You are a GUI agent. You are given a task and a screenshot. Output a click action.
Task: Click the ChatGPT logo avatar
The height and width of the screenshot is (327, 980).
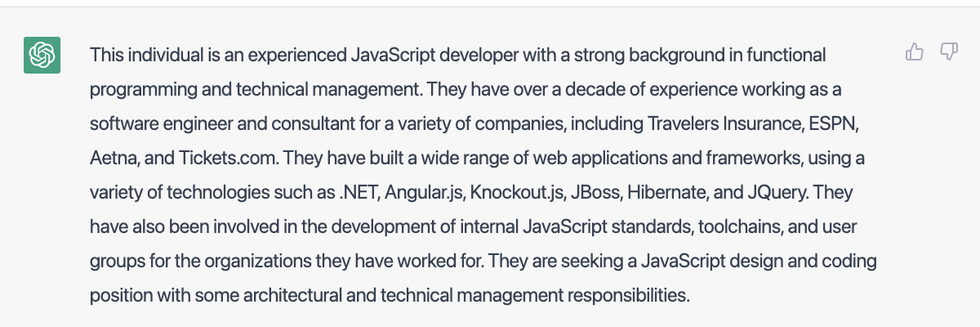click(x=42, y=56)
